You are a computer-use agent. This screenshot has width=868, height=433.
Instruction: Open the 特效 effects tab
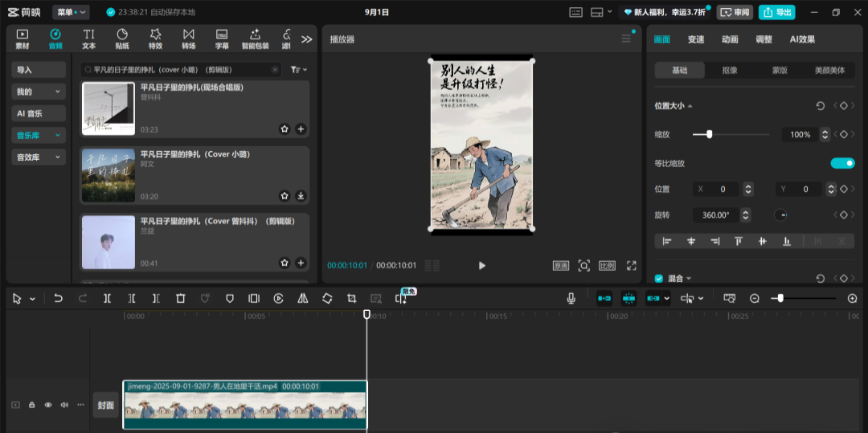[x=156, y=39]
